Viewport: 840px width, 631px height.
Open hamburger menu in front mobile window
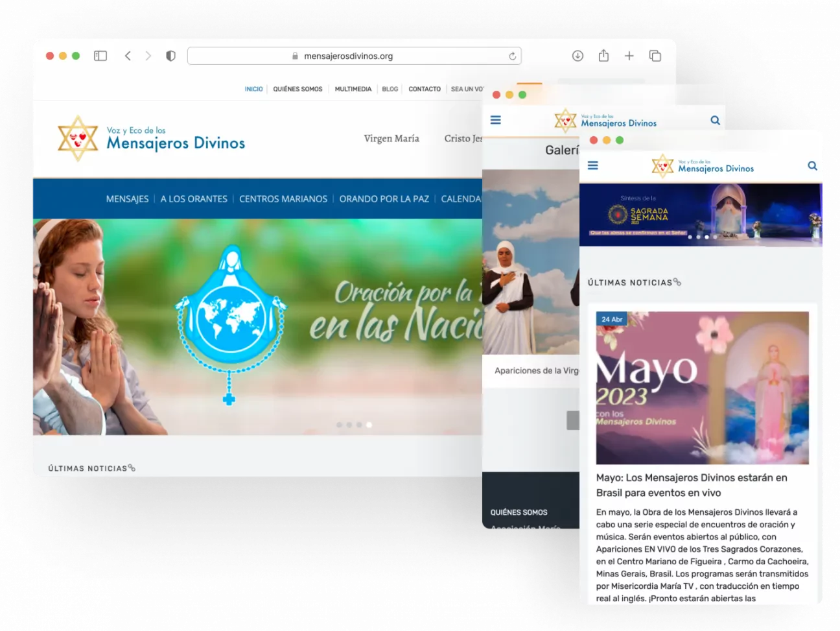tap(592, 165)
